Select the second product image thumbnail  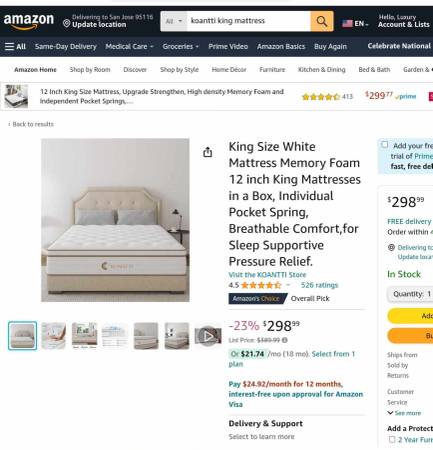53,336
